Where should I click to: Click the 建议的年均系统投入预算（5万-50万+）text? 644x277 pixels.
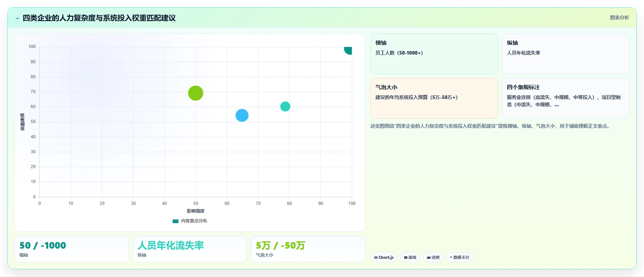pos(417,97)
